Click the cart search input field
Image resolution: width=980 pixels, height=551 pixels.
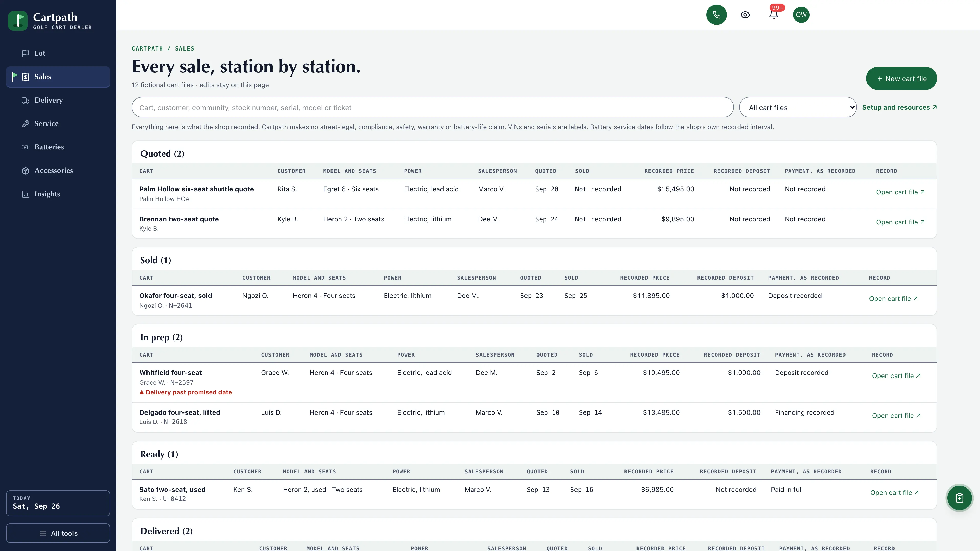[433, 108]
